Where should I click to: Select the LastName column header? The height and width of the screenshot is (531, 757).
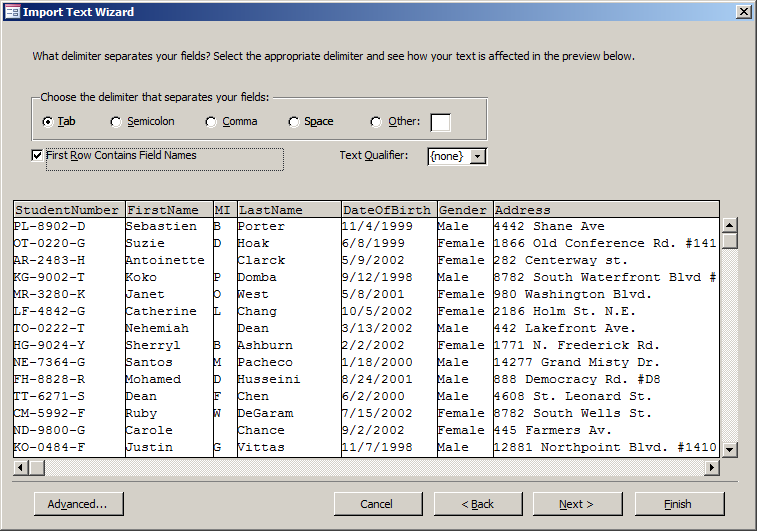tap(289, 210)
